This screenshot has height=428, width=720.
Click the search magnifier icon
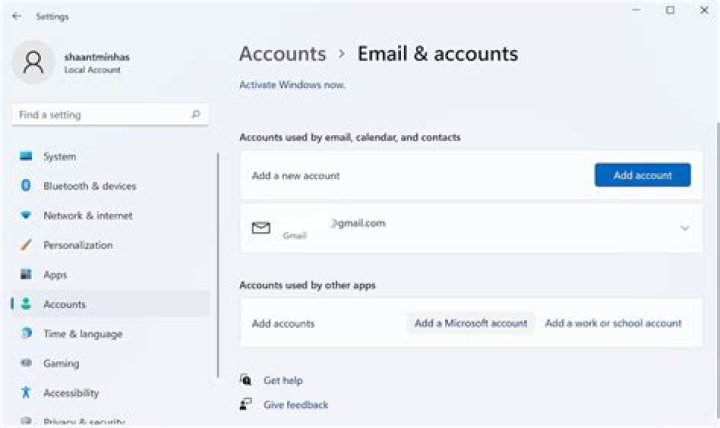point(196,115)
